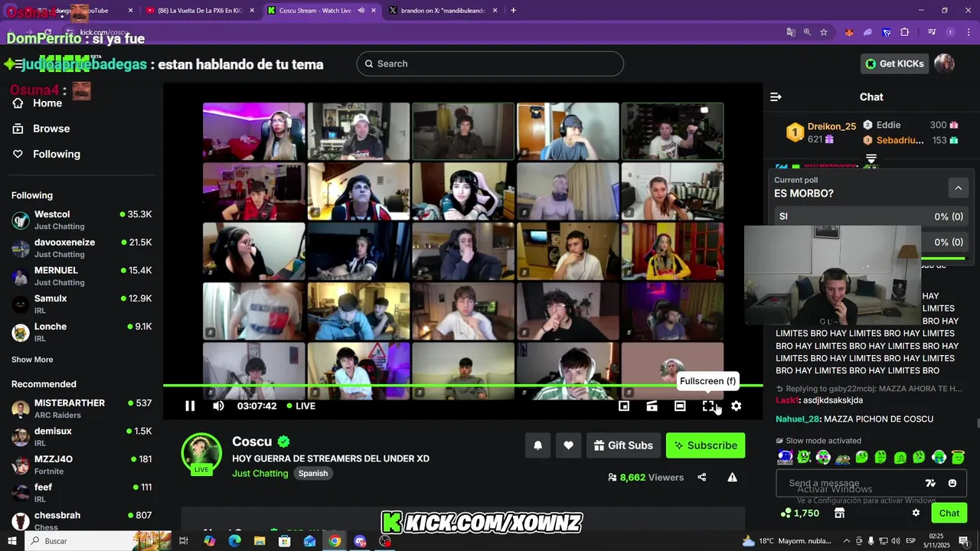Toggle stream notifications bell for Coscu
Viewport: 980px width, 551px height.
(537, 445)
